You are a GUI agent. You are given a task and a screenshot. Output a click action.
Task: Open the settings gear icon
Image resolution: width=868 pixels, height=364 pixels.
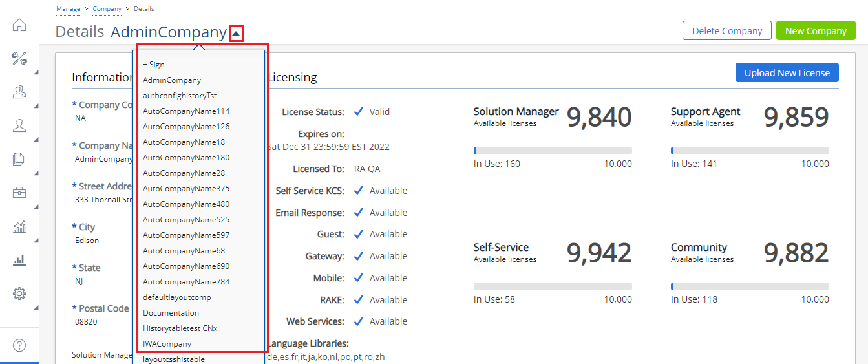click(19, 294)
